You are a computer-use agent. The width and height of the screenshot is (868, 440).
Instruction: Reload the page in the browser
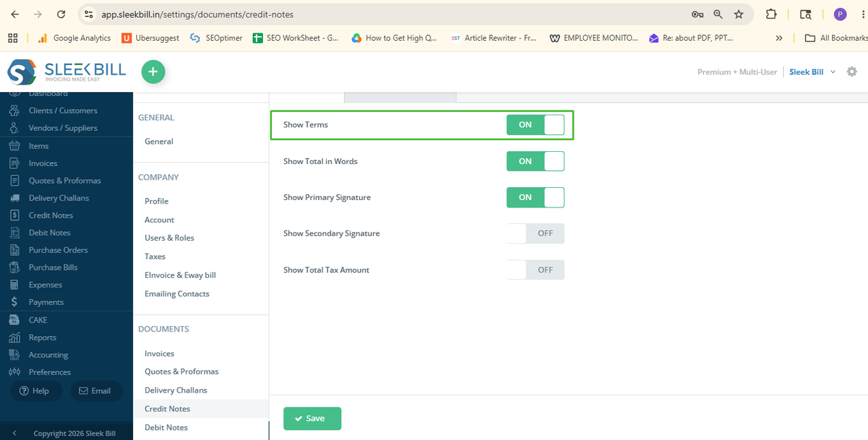click(x=61, y=14)
